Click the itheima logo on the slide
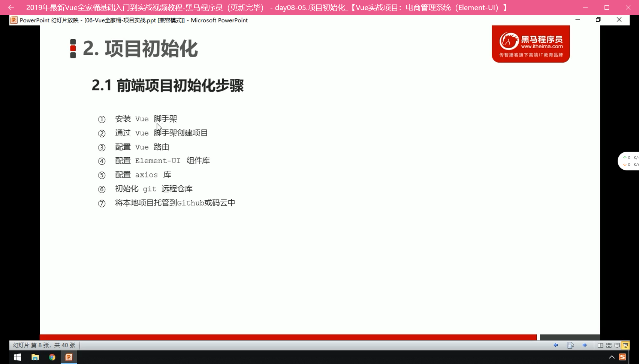 tap(531, 44)
